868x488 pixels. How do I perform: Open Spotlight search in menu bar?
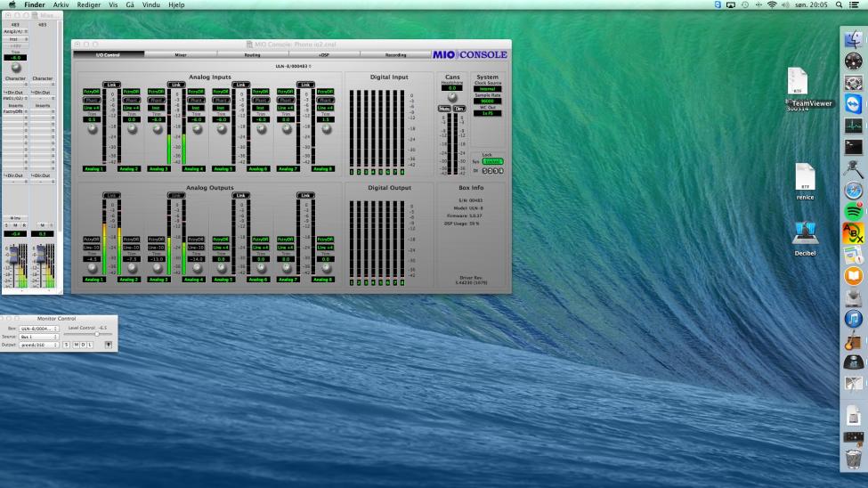click(840, 4)
